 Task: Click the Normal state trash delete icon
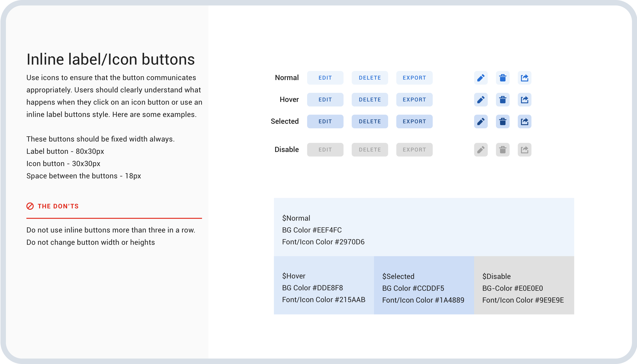tap(503, 78)
